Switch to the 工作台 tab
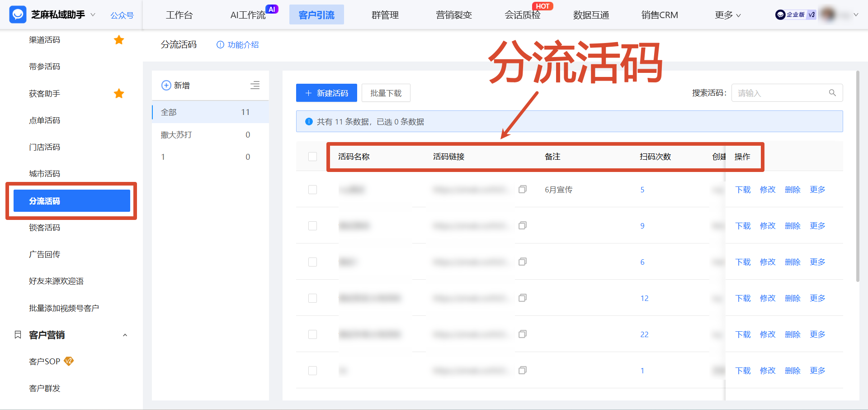Image resolution: width=868 pixels, height=410 pixels. (179, 15)
